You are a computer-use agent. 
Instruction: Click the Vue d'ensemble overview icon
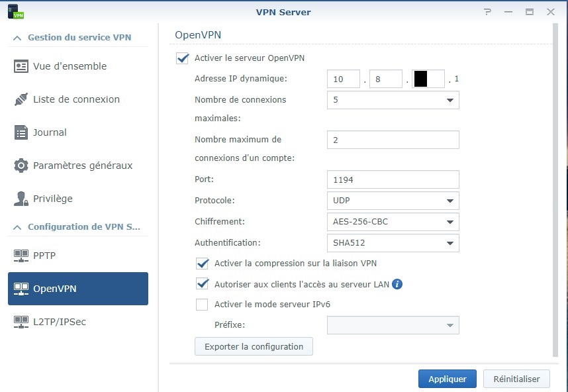pos(21,66)
